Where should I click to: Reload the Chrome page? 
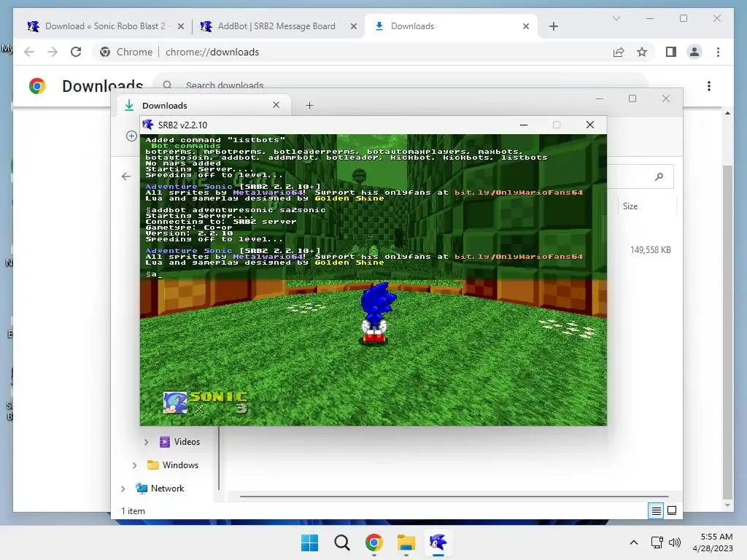[x=76, y=52]
